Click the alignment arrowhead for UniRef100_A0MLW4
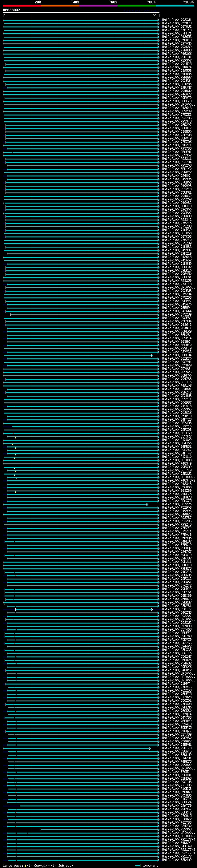This screenshot has height=868, width=197. (x=152, y=356)
